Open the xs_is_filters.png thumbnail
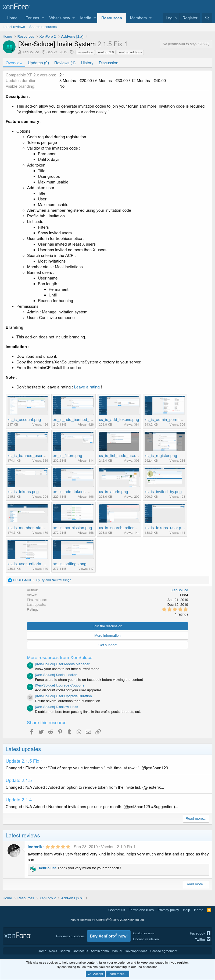This screenshot has height=980, width=215. [x=73, y=442]
